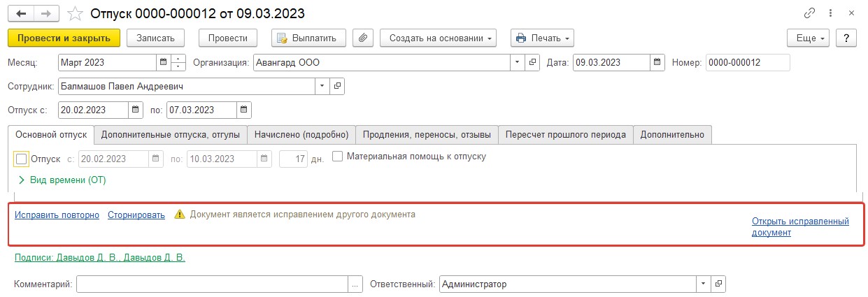Open Организация record with open icon
The width and height of the screenshot is (868, 297).
click(x=532, y=62)
